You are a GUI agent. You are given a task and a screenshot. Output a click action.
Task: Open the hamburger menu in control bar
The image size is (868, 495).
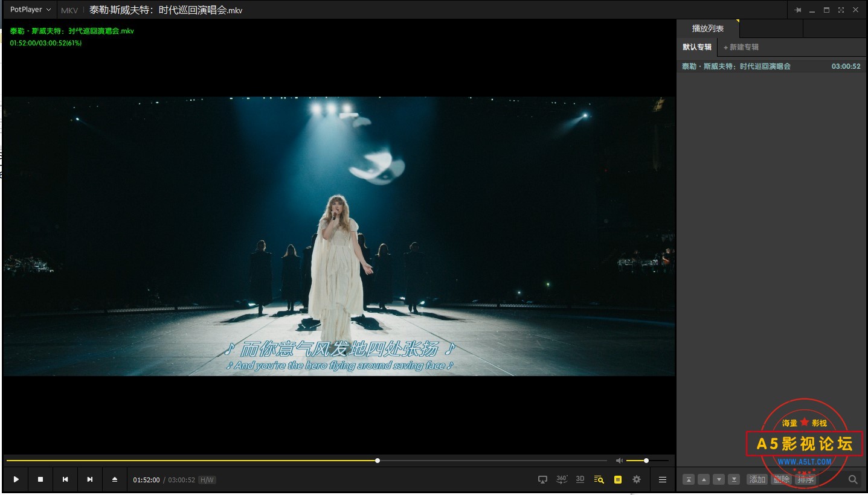coord(663,479)
